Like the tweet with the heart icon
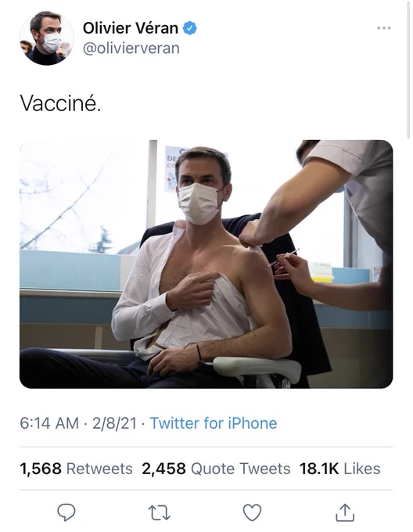 pyautogui.click(x=253, y=512)
